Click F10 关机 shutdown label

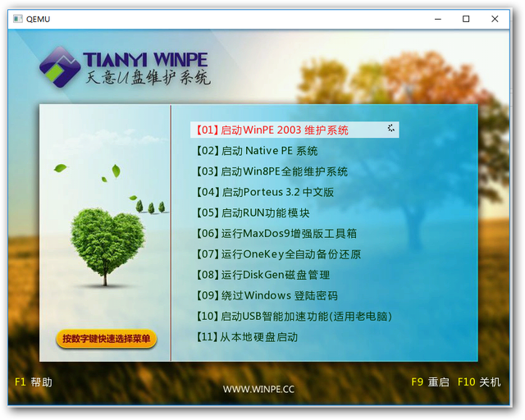pyautogui.click(x=479, y=381)
